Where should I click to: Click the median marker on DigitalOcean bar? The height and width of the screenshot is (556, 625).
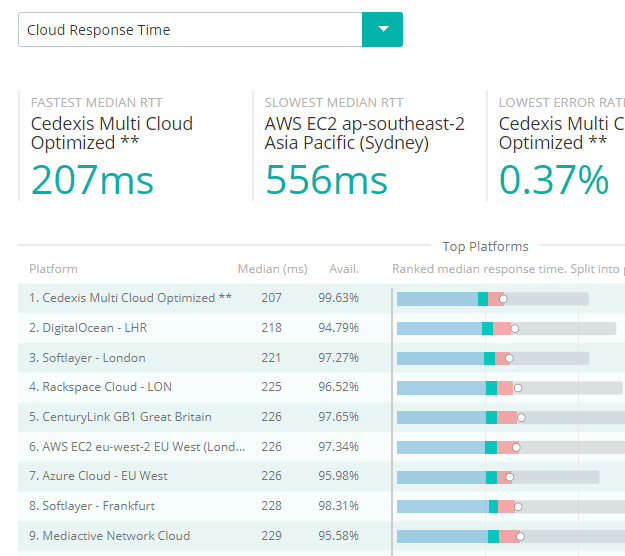pos(517,328)
